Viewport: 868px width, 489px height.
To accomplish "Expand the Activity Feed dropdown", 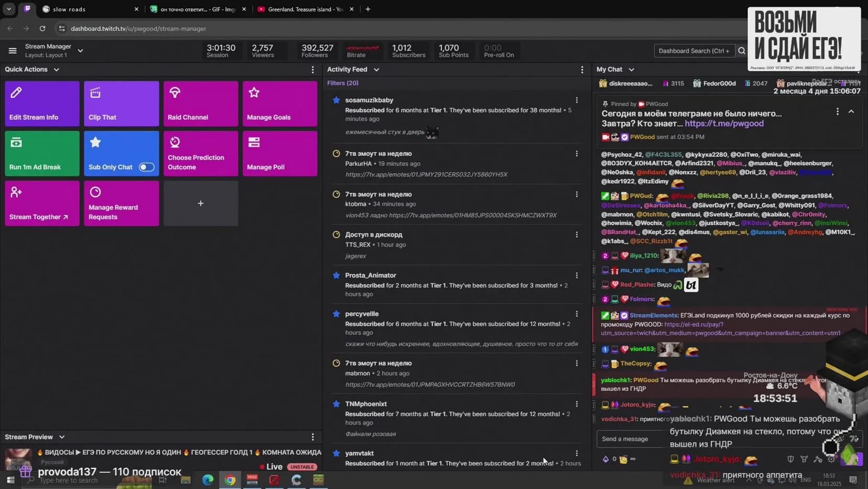I will click(376, 69).
